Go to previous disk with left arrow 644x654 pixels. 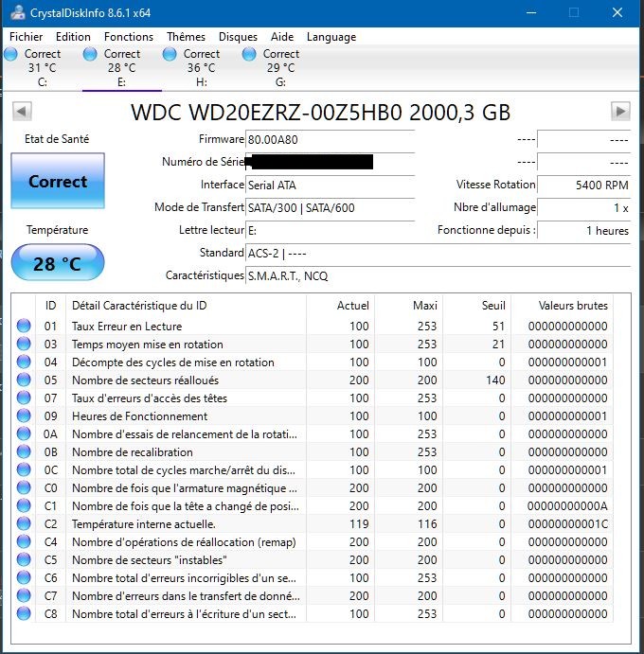(x=22, y=112)
